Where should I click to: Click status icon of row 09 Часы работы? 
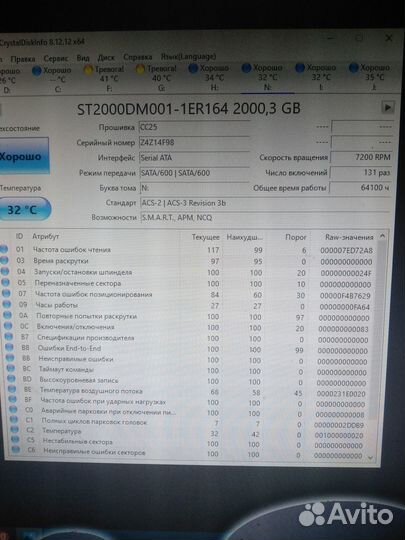pyautogui.click(x=7, y=304)
